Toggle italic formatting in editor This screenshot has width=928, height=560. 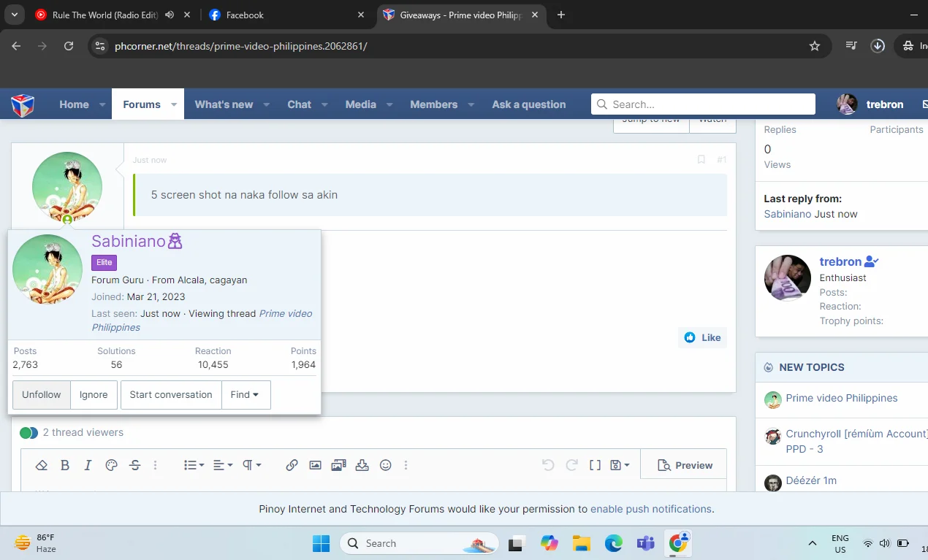[88, 465]
